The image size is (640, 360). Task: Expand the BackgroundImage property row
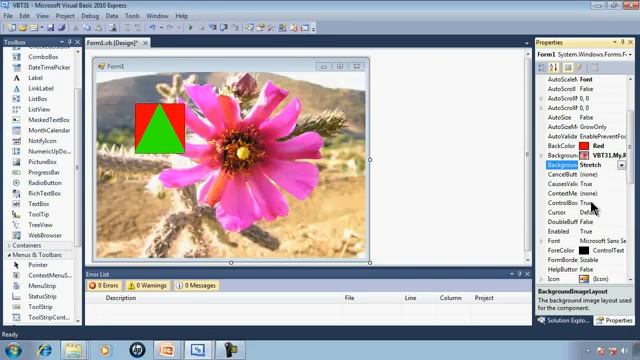(542, 156)
